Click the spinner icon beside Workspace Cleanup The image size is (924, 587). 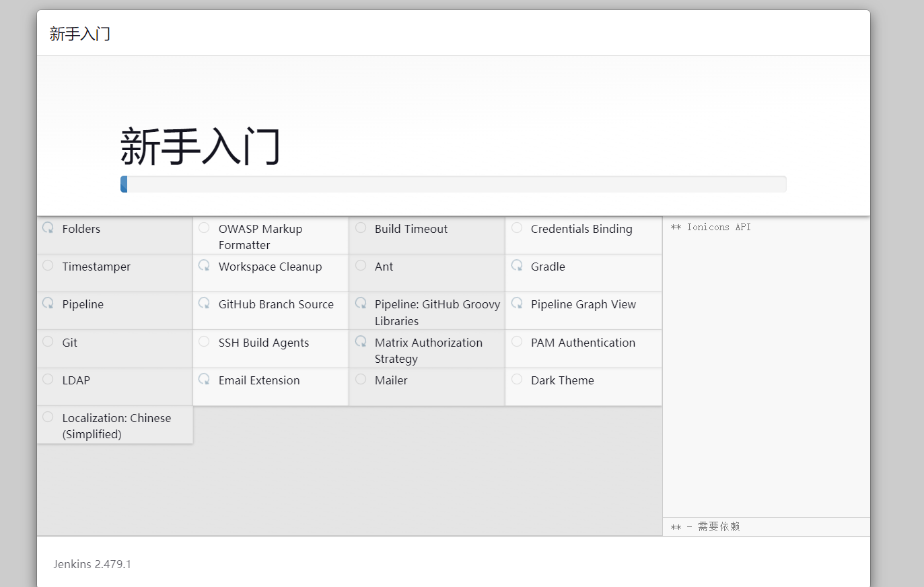click(x=204, y=265)
